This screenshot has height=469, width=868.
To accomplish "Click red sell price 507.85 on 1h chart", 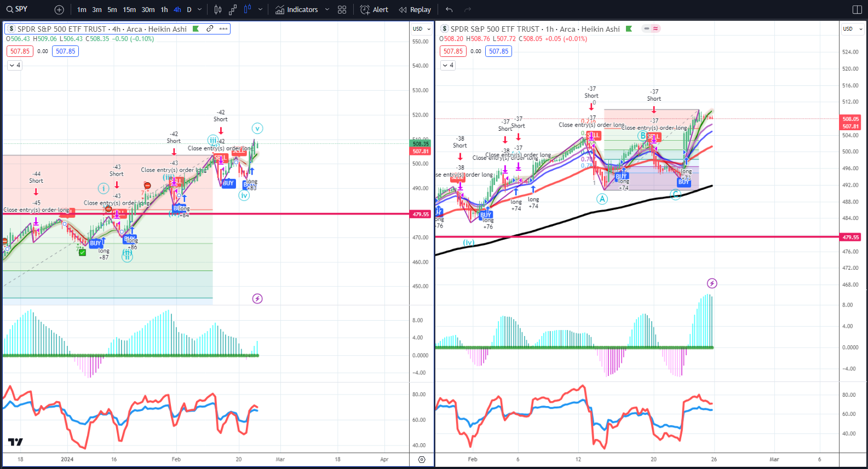I will 453,51.
